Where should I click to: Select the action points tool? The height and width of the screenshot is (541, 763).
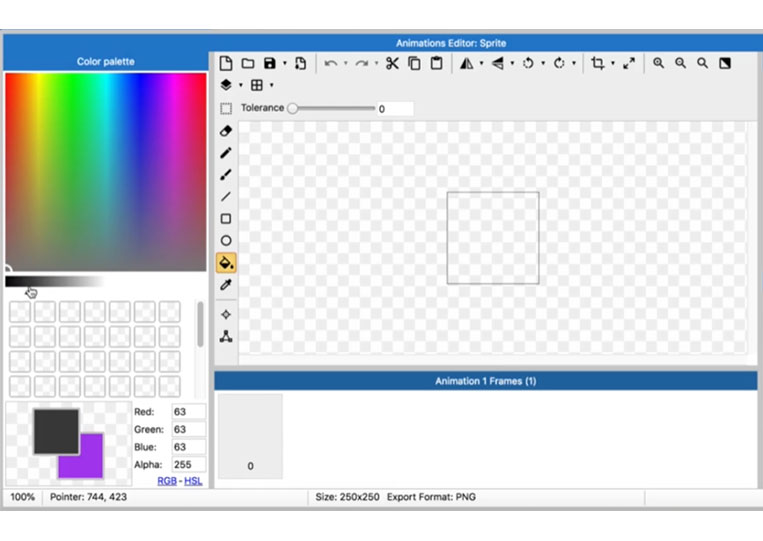[x=226, y=336]
